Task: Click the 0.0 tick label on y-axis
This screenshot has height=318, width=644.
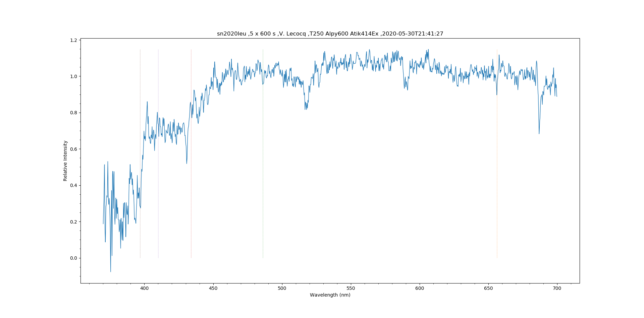Action: point(73,258)
